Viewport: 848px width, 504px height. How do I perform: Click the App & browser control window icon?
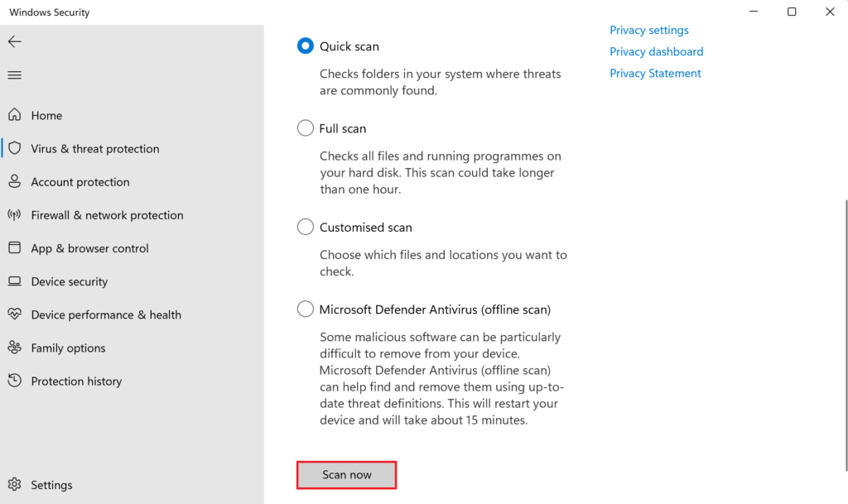14,248
